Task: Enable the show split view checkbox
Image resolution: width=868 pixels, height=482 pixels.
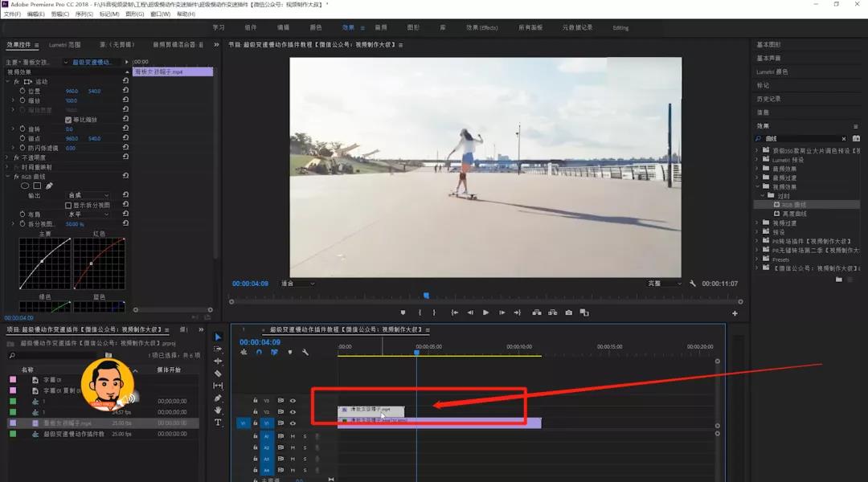Action: pos(68,206)
